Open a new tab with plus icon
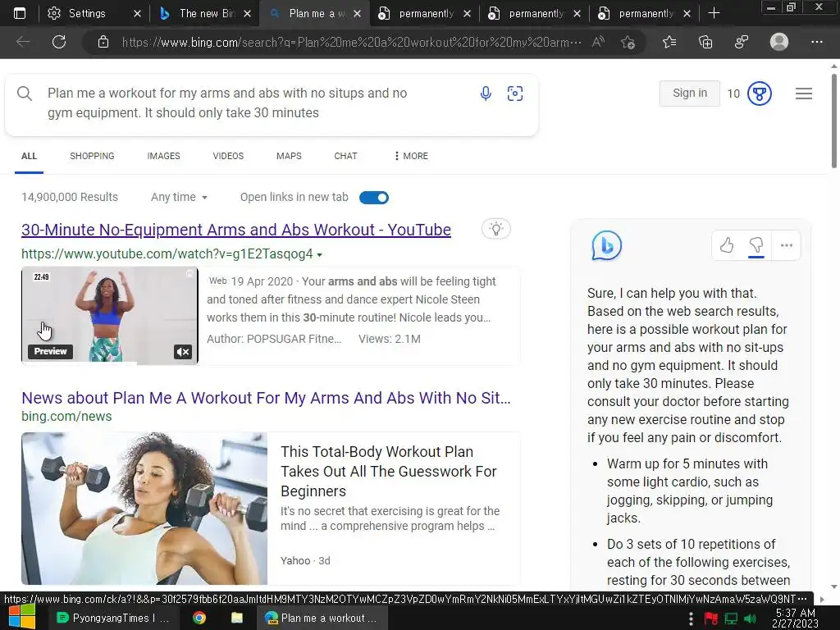 coord(714,13)
